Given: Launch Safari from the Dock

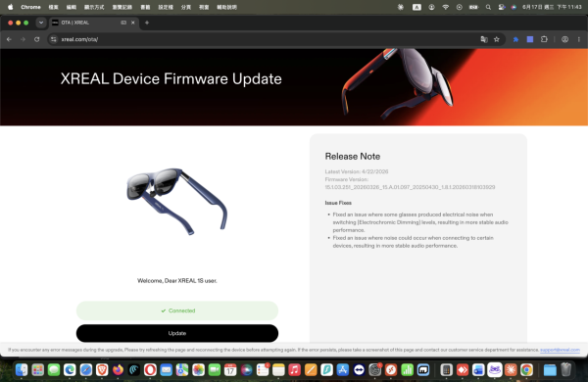Looking at the screenshot, I should coord(86,370).
